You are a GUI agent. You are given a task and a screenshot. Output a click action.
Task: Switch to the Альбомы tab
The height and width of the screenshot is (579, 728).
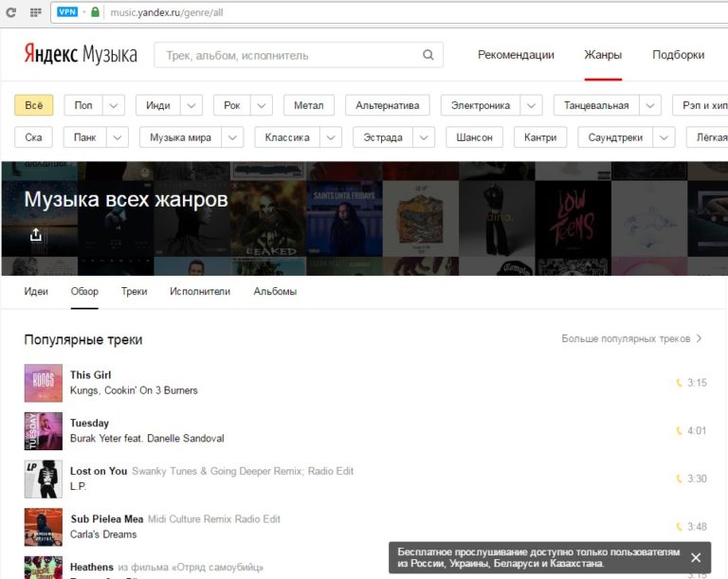[275, 292]
